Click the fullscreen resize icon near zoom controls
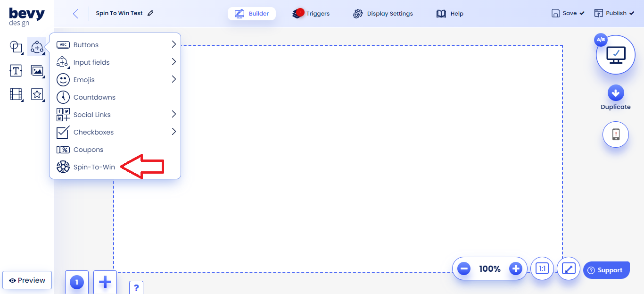Image resolution: width=644 pixels, height=294 pixels. pos(569,268)
